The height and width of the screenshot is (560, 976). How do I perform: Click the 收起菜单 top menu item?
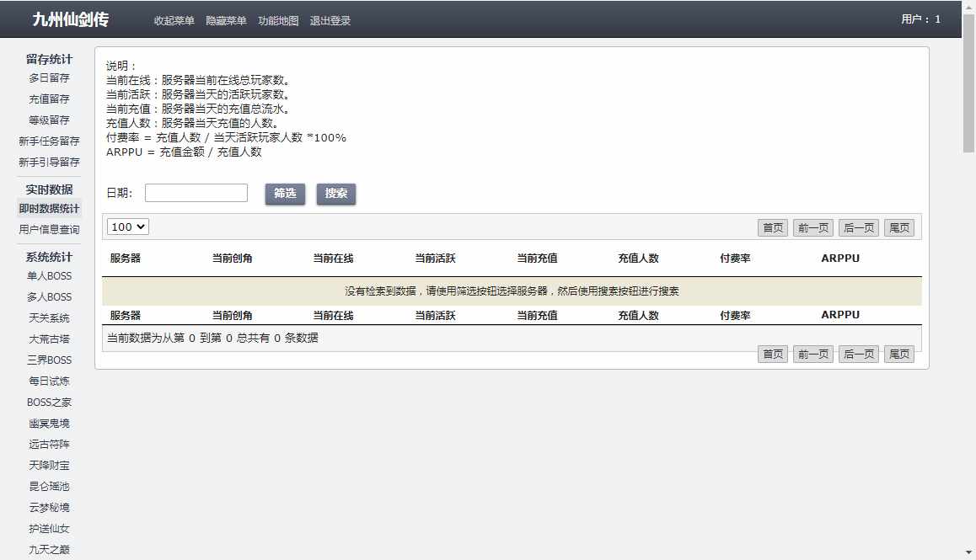[174, 20]
